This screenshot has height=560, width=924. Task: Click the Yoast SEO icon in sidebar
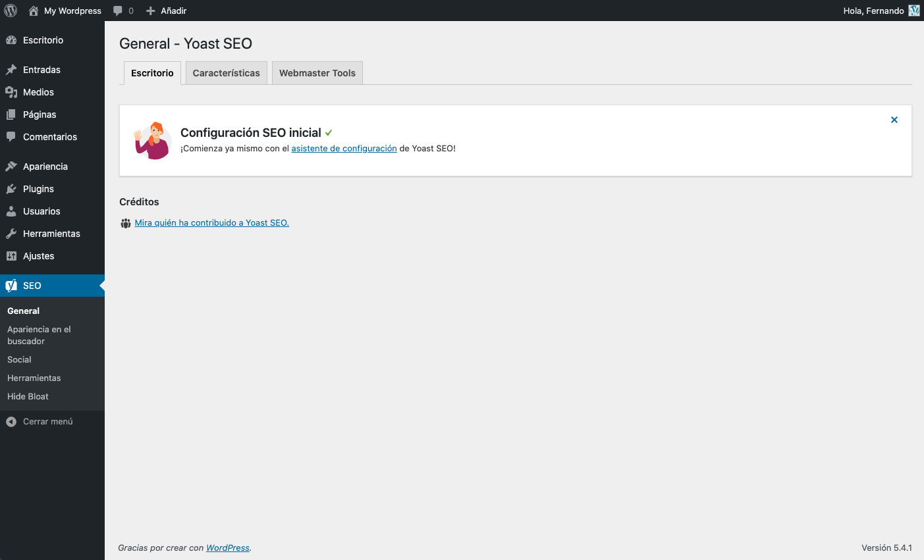11,286
